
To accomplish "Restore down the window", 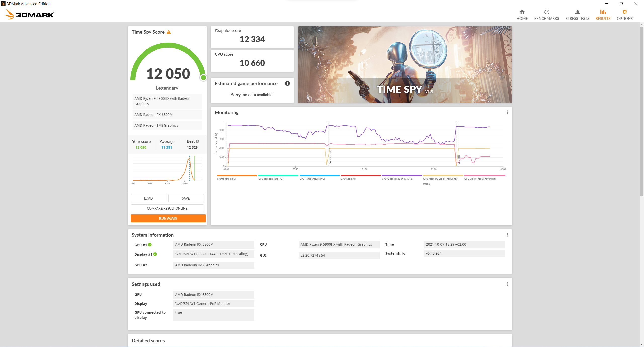I will point(621,4).
